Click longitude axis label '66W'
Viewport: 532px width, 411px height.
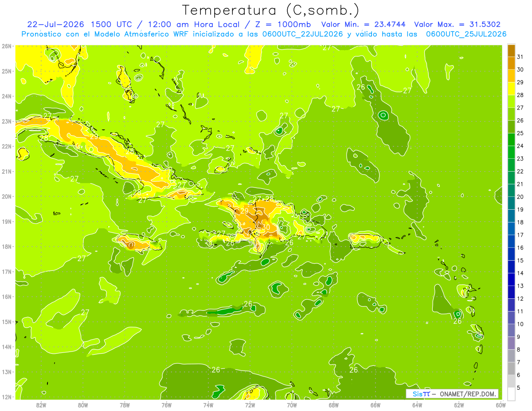click(375, 405)
